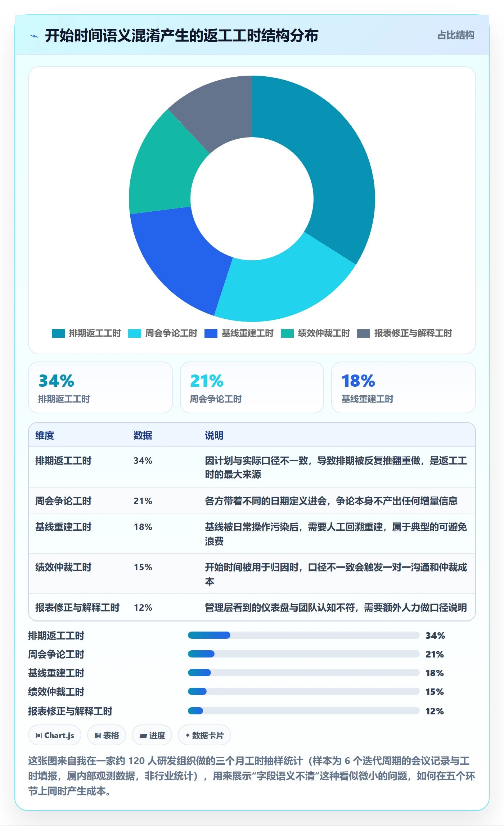Click the 周会争论工时 progress bar

304,654
